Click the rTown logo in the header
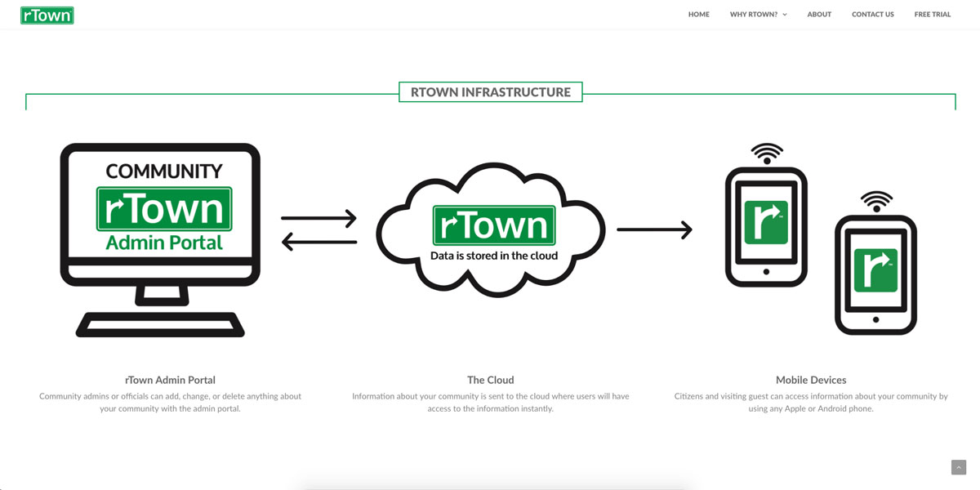 click(47, 15)
